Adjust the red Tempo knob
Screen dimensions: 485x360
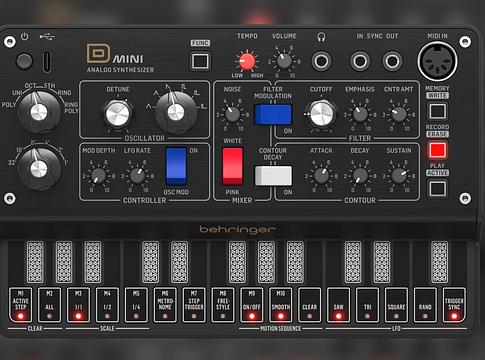247,61
